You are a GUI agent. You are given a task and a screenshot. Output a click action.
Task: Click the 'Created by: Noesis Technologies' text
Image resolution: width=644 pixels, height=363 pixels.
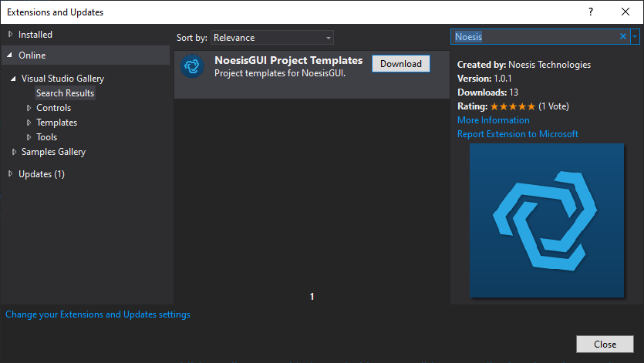[524, 65]
